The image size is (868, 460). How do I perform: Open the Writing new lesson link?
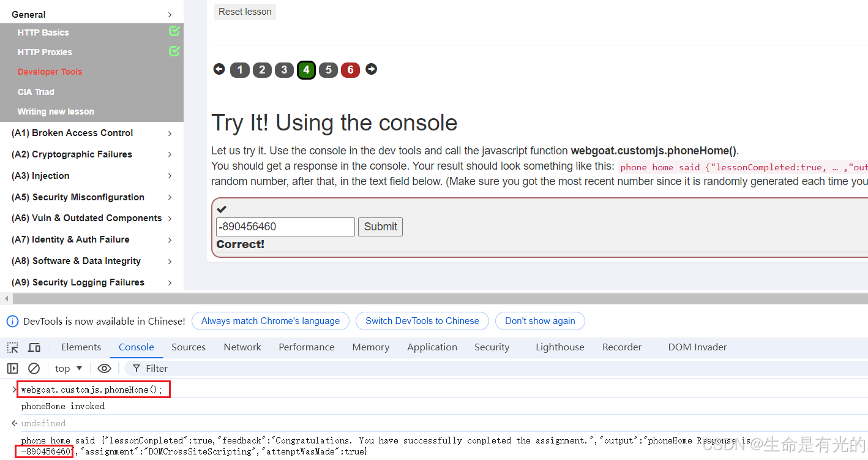(x=56, y=111)
